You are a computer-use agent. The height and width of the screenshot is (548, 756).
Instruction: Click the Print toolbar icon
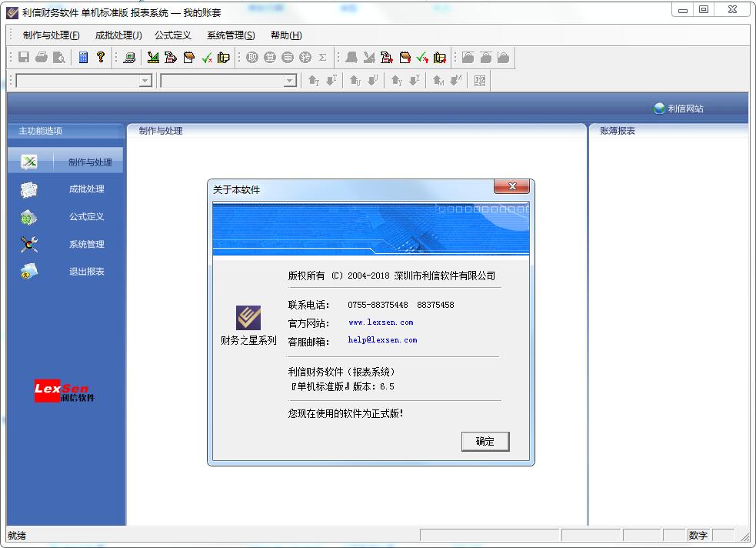42,58
